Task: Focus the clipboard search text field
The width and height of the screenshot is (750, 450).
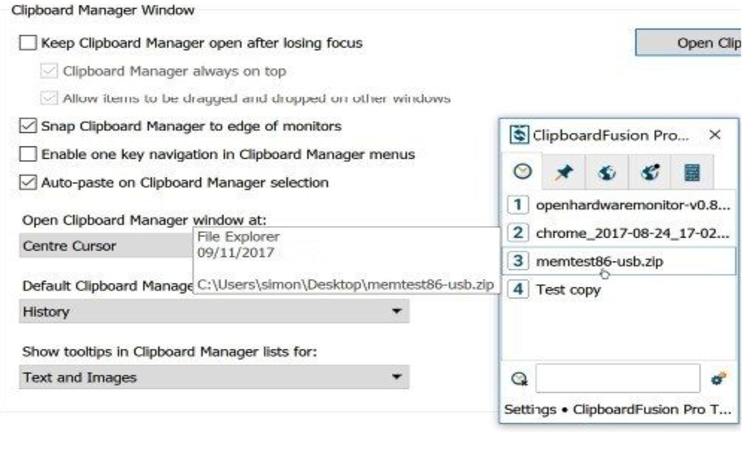Action: click(617, 379)
